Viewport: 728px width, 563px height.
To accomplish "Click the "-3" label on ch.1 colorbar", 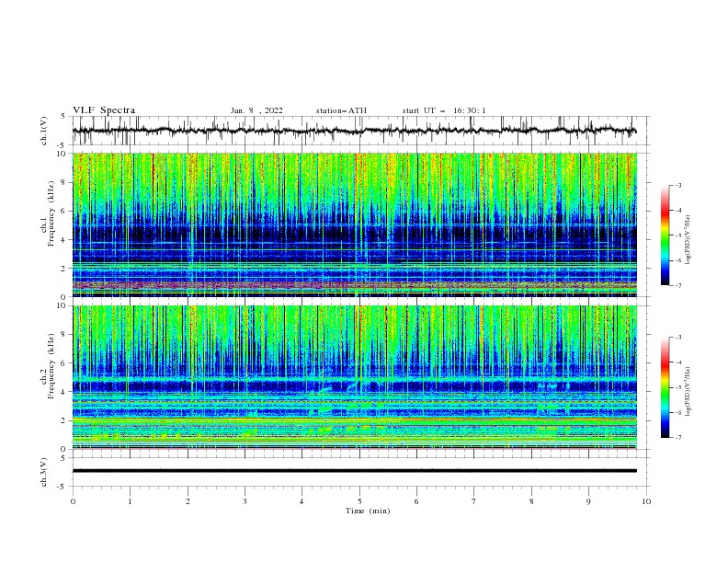I will [x=677, y=185].
